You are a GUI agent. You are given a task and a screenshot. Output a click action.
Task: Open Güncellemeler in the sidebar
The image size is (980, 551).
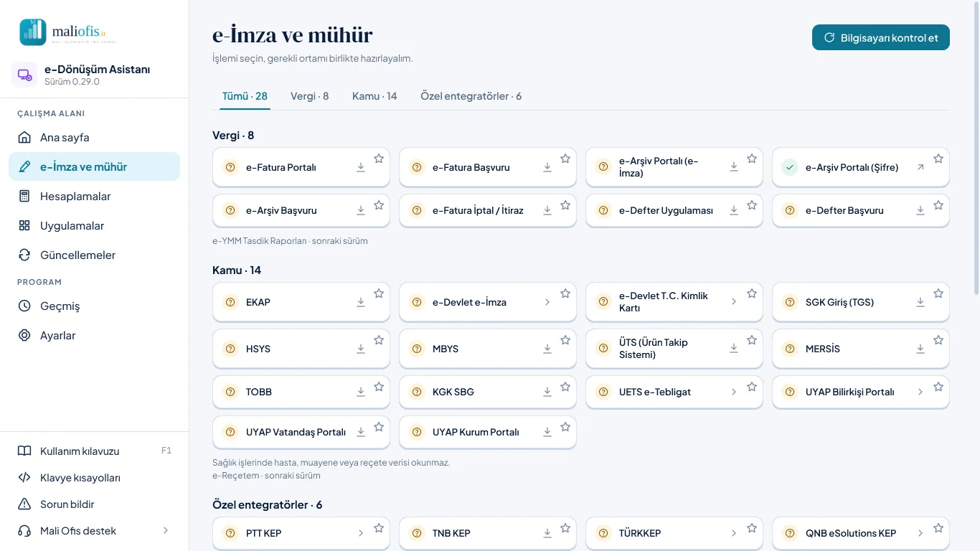click(x=94, y=255)
